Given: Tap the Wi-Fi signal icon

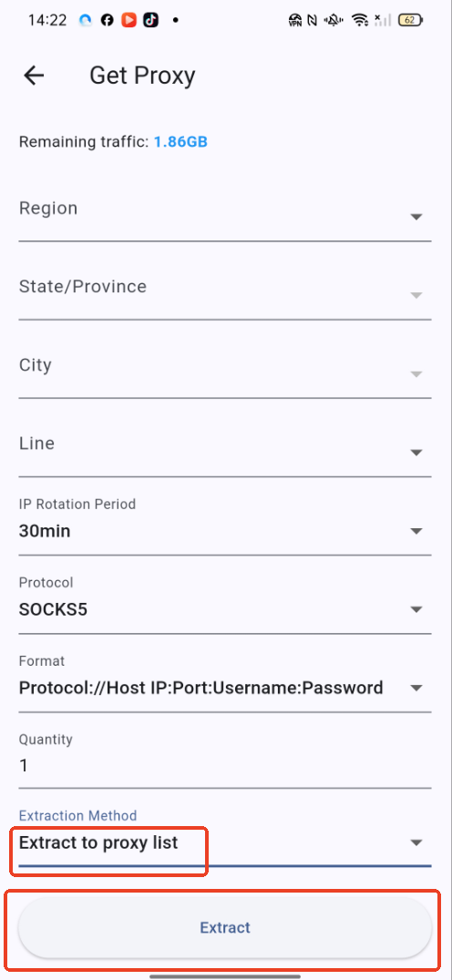Looking at the screenshot, I should click(360, 20).
